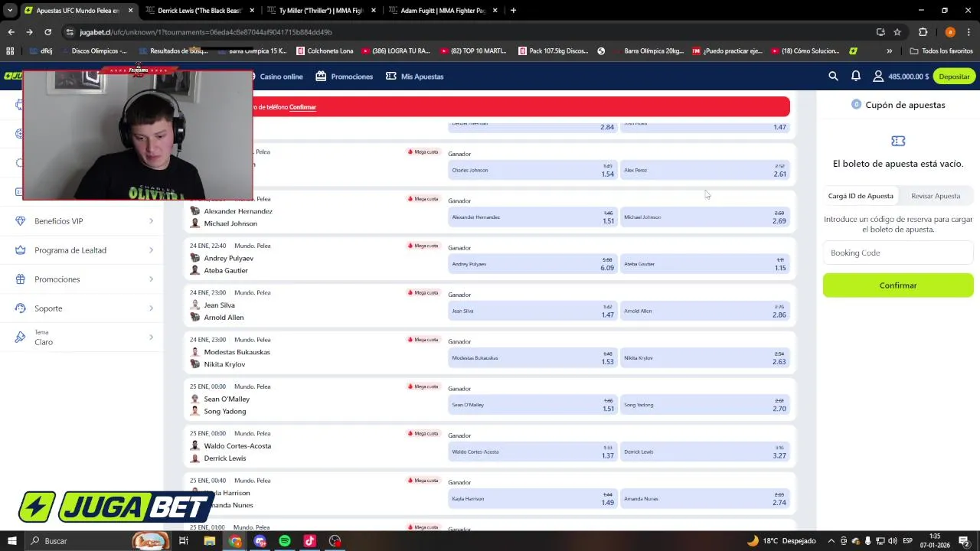Image resolution: width=980 pixels, height=551 pixels.
Task: Select Alexander Hernandez odds 1.51
Action: pos(532,217)
